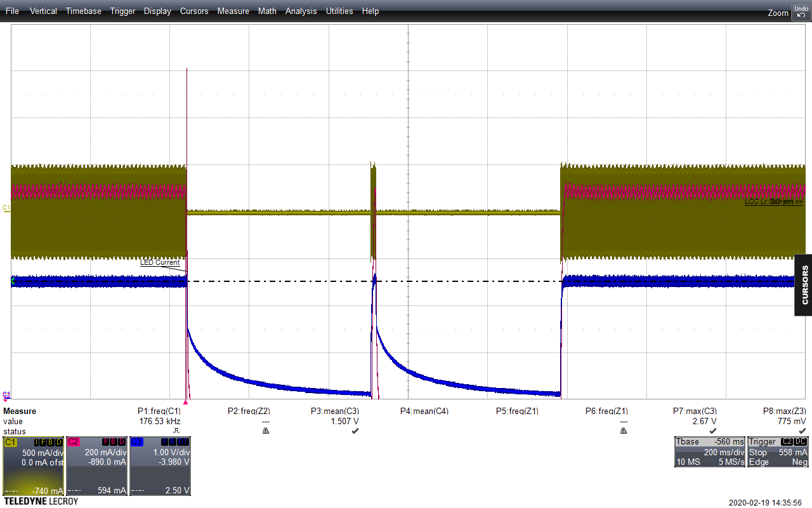
Task: Open the Vertical menu
Action: 43,11
